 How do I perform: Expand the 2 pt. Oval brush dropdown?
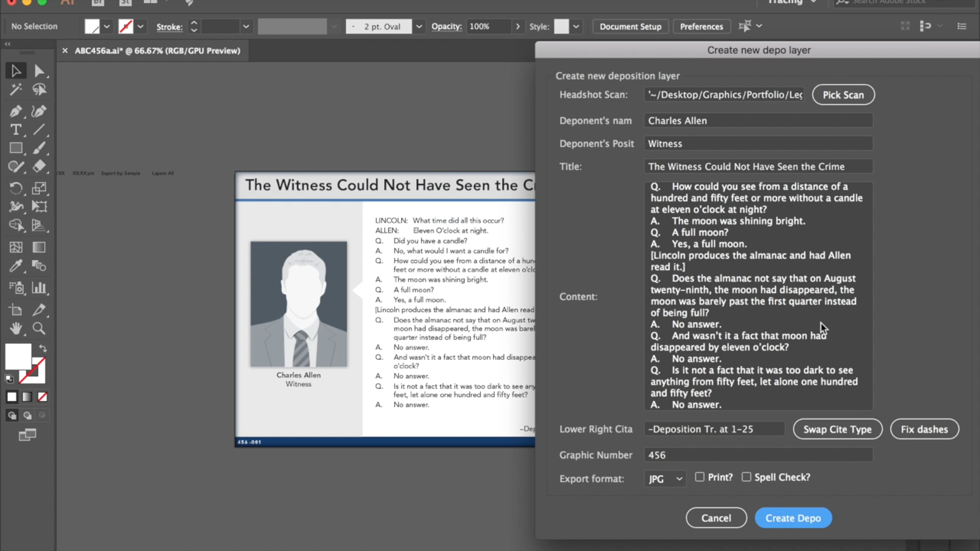point(419,27)
